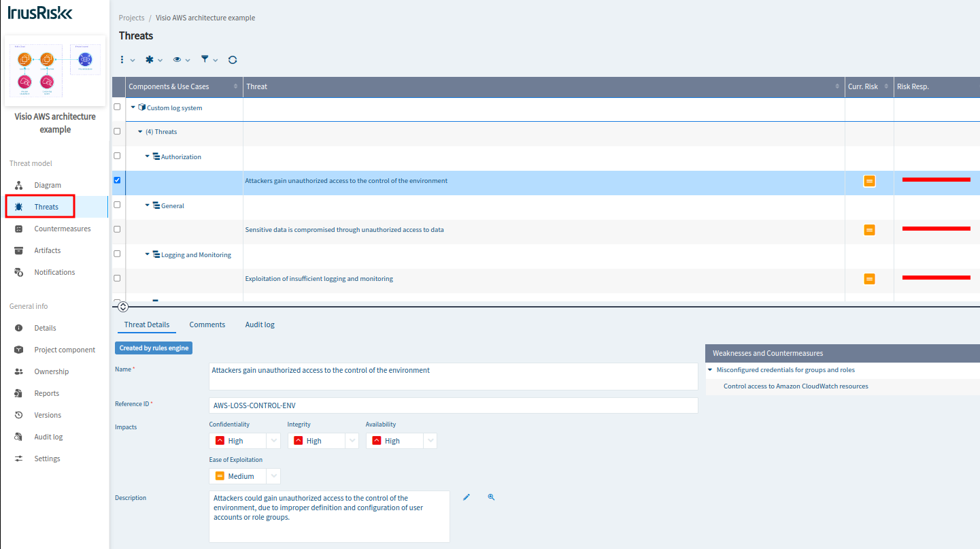Click the threat Name text field
The image size is (980, 549).
coord(454,376)
